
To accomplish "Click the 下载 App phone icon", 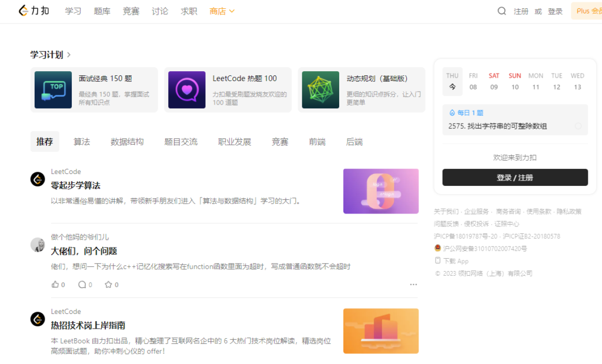I will coord(437,261).
